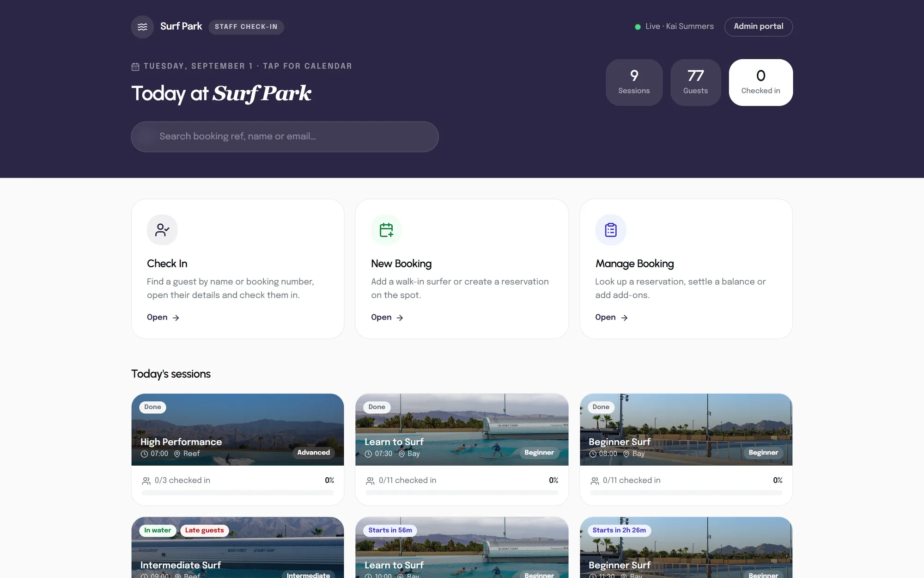Open calendar via date icon
Image resolution: width=924 pixels, height=578 pixels.
(x=135, y=67)
